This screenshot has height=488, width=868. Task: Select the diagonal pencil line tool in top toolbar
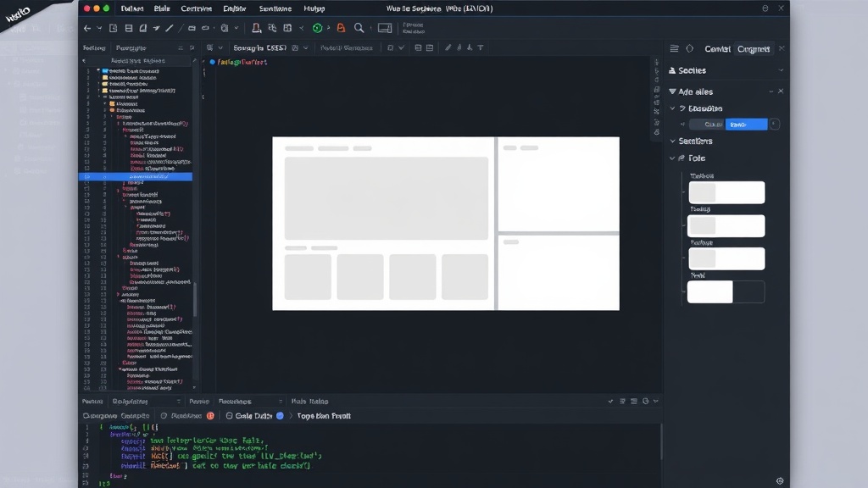point(170,28)
